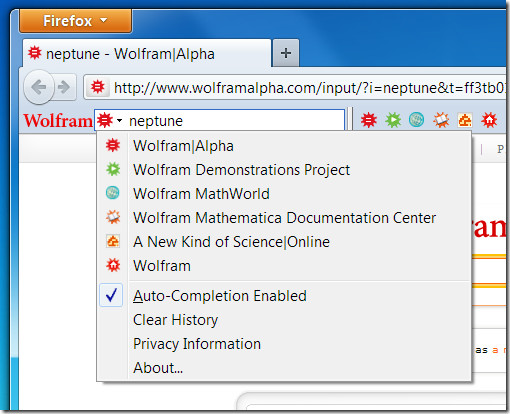This screenshot has height=414, width=510.
Task: Open the About... menu item
Action: [284, 368]
